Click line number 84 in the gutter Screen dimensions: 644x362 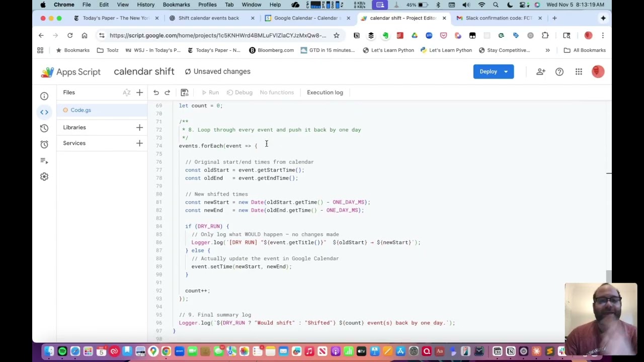159,226
